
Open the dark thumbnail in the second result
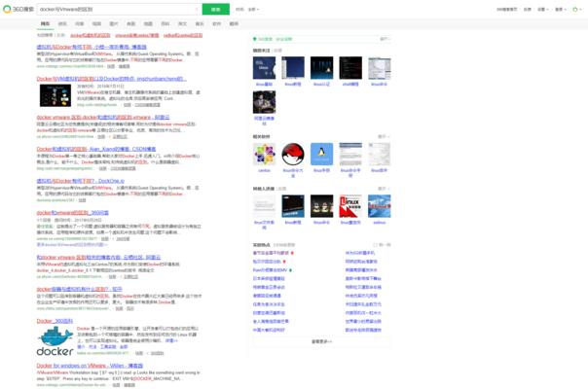point(55,95)
